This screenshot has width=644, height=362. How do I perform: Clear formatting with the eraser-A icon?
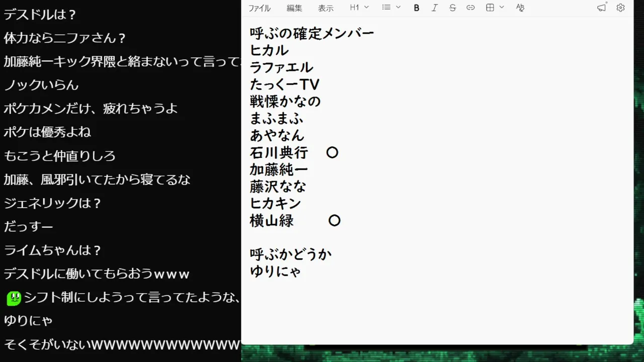pyautogui.click(x=520, y=8)
